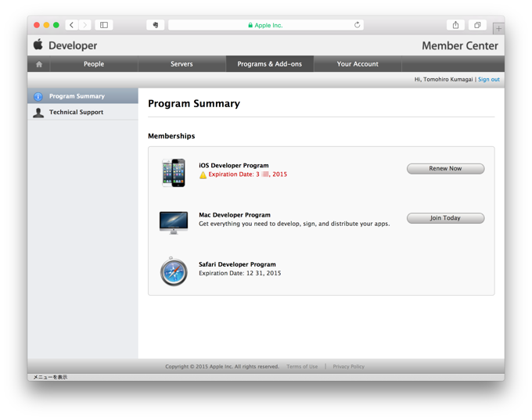Click the Member Center heading

460,46
